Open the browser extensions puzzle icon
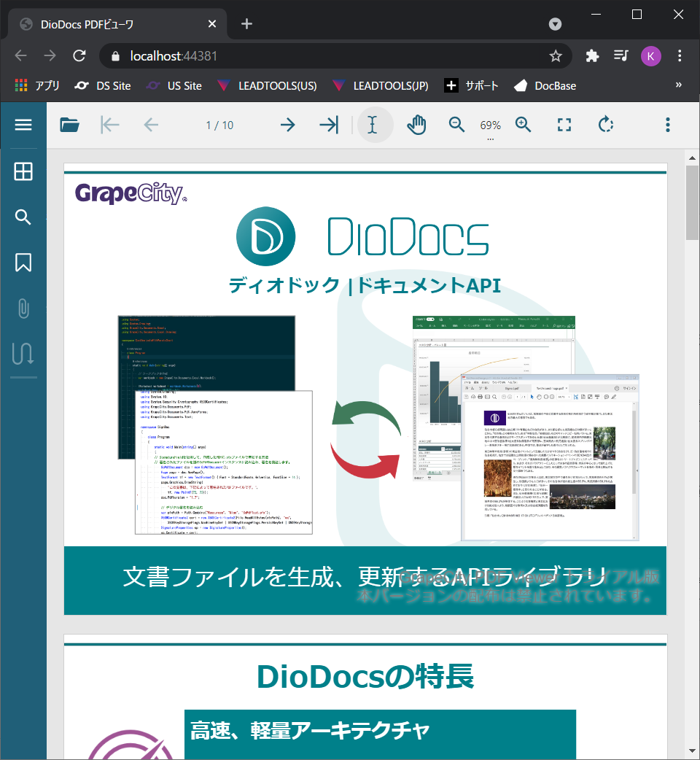This screenshot has height=760, width=700. pyautogui.click(x=592, y=56)
